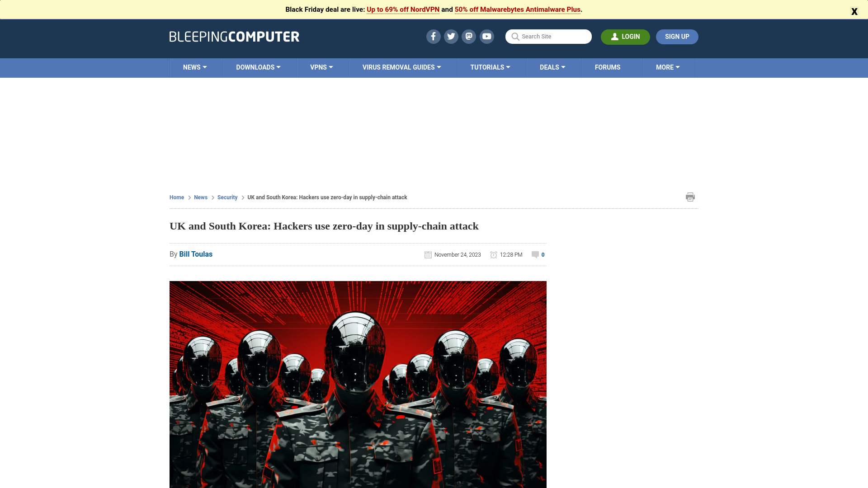
Task: Expand the MORE dropdown menu
Action: 668,67
